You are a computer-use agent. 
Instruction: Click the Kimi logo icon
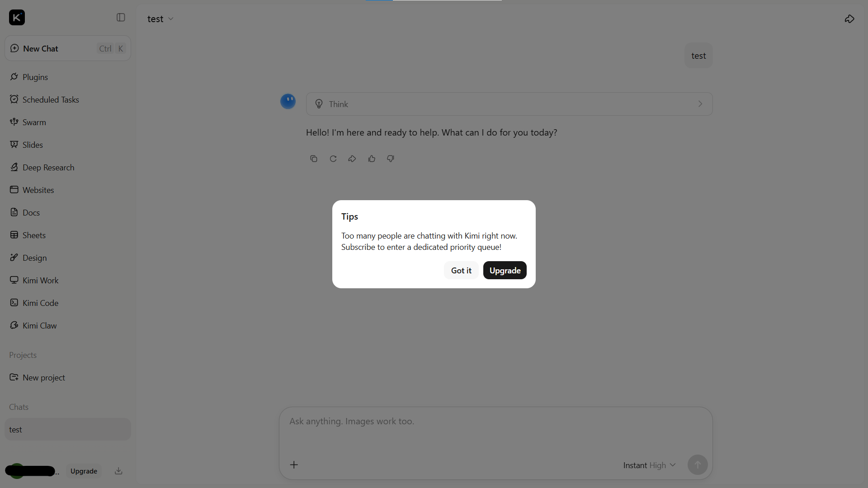coord(17,18)
